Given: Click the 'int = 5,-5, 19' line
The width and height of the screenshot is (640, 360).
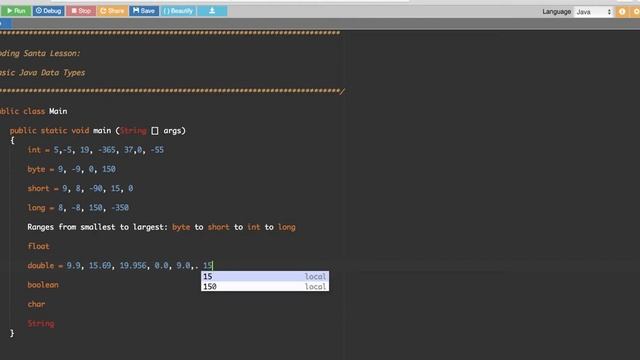Looking at the screenshot, I should [x=96, y=150].
